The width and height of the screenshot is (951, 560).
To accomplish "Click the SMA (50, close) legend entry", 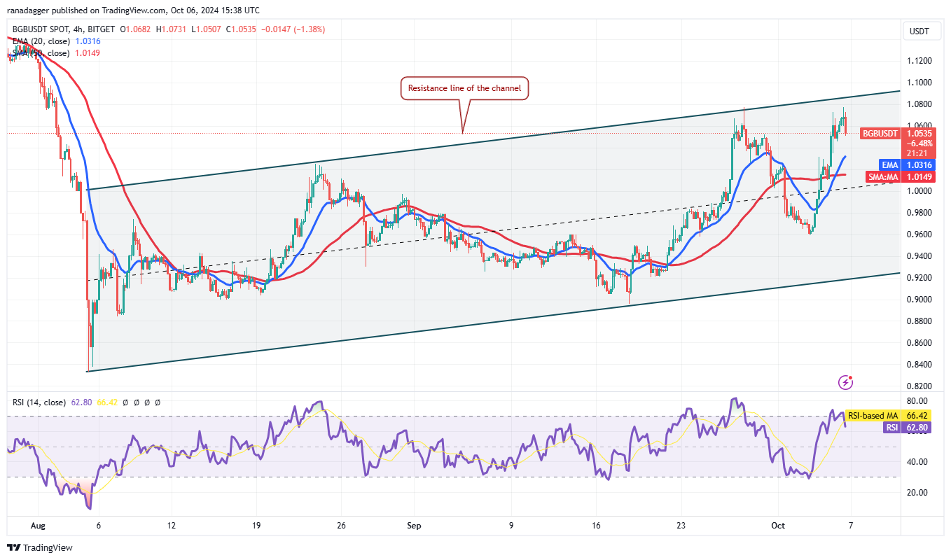I will (x=41, y=53).
